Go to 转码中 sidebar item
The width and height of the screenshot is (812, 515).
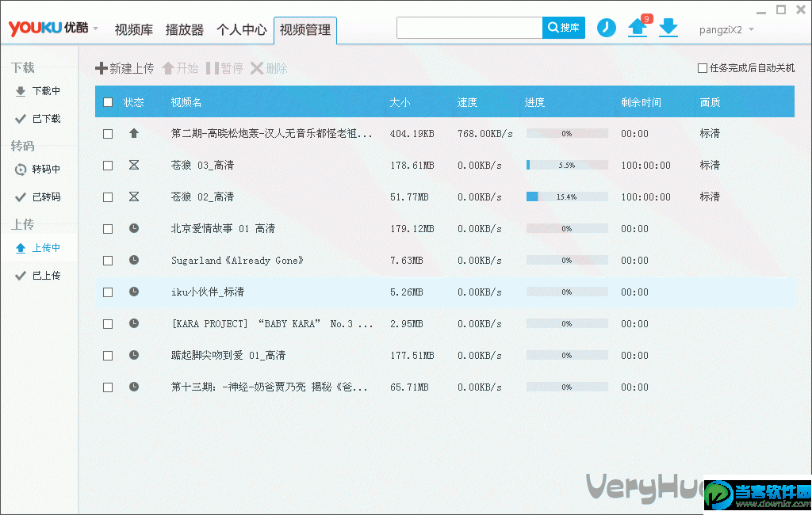point(46,170)
